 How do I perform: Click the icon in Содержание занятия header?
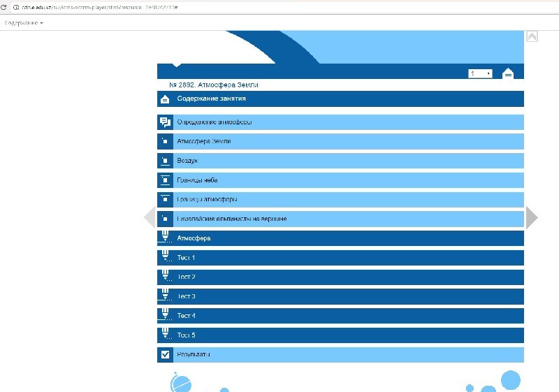click(x=165, y=99)
